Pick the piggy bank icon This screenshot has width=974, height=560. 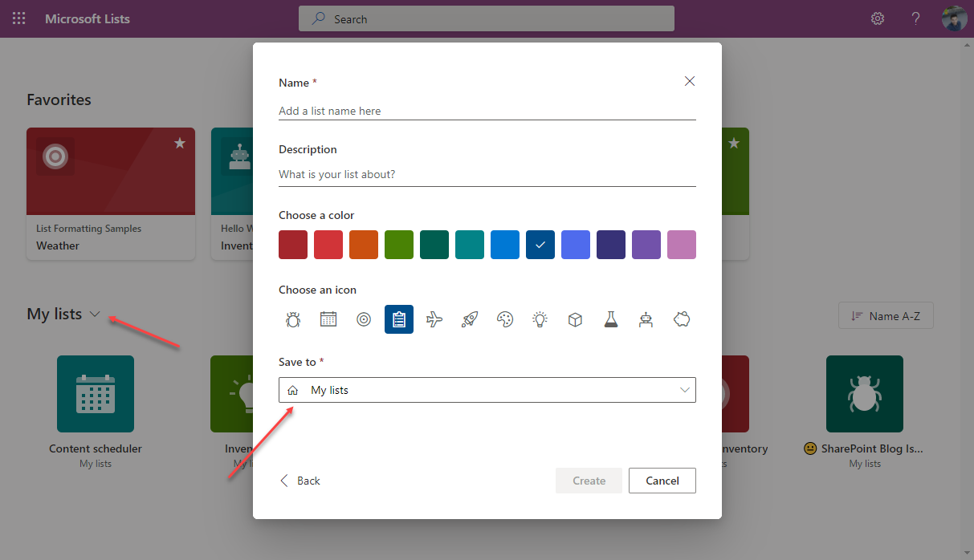tap(682, 319)
